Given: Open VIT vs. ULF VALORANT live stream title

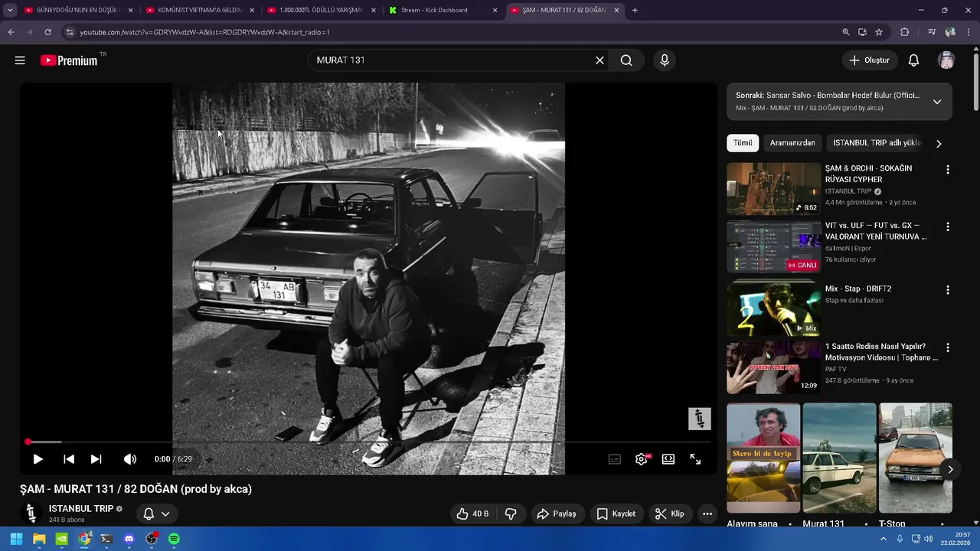Looking at the screenshot, I should [x=876, y=231].
